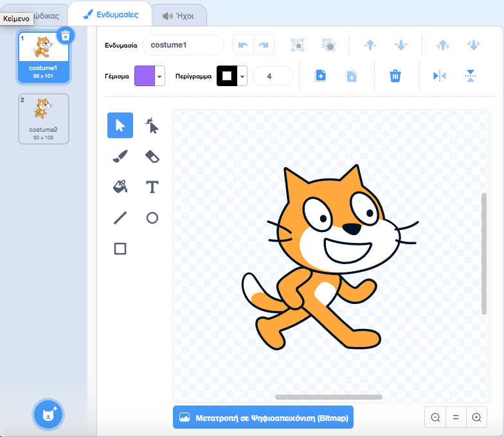The image size is (504, 437).
Task: Switch to the Ενδυμασίες tab
Action: [x=111, y=14]
